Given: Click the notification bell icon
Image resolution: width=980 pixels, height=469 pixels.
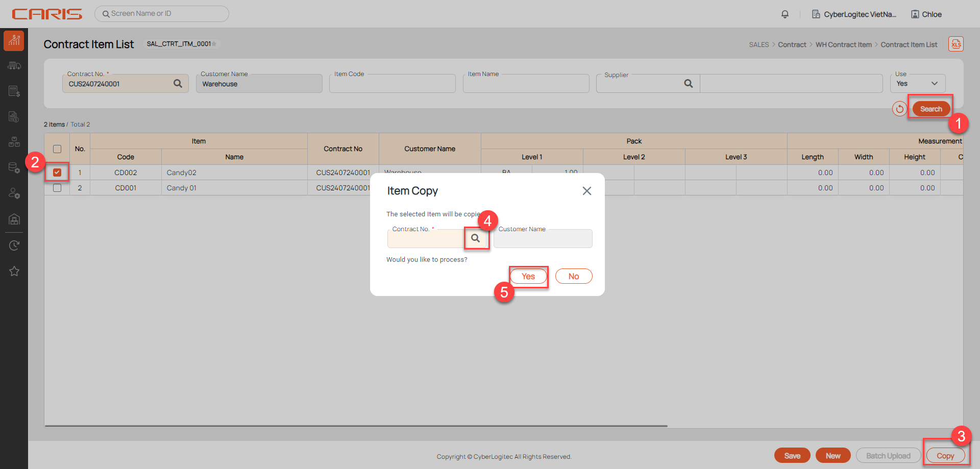Looking at the screenshot, I should point(785,14).
